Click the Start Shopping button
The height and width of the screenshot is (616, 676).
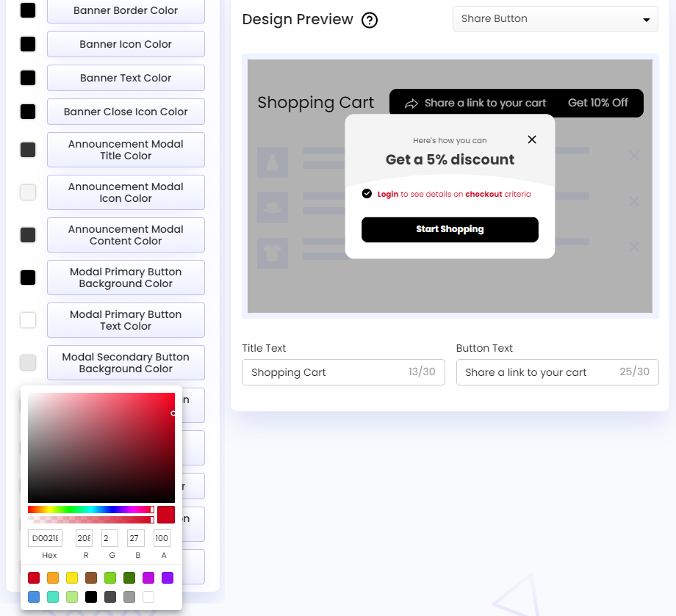450,229
